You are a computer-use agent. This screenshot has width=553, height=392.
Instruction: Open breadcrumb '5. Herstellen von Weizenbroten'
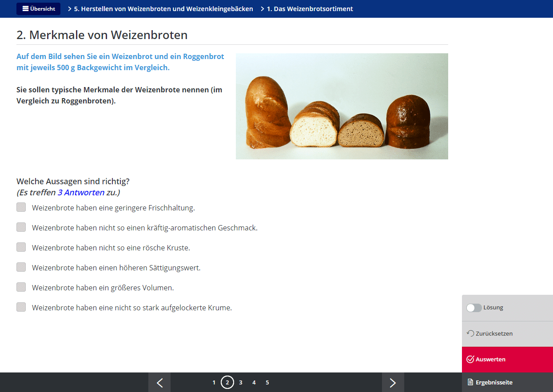(163, 9)
